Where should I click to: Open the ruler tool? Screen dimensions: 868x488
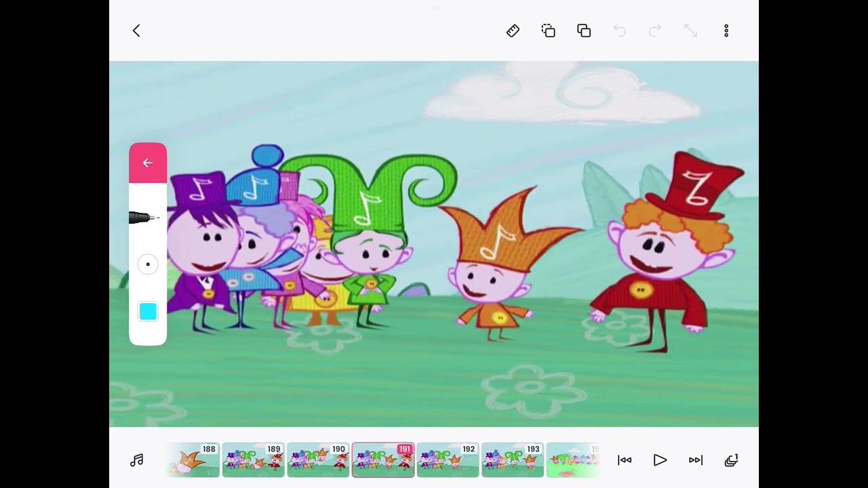513,30
